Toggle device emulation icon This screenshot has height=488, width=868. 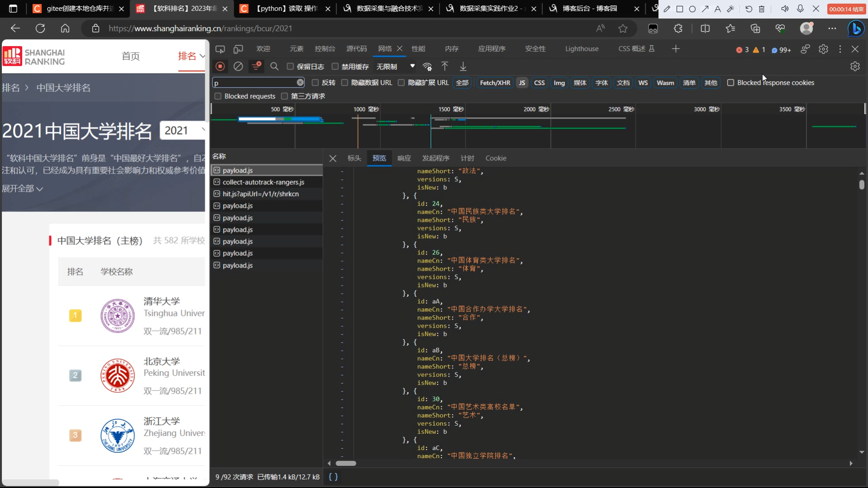[238, 49]
